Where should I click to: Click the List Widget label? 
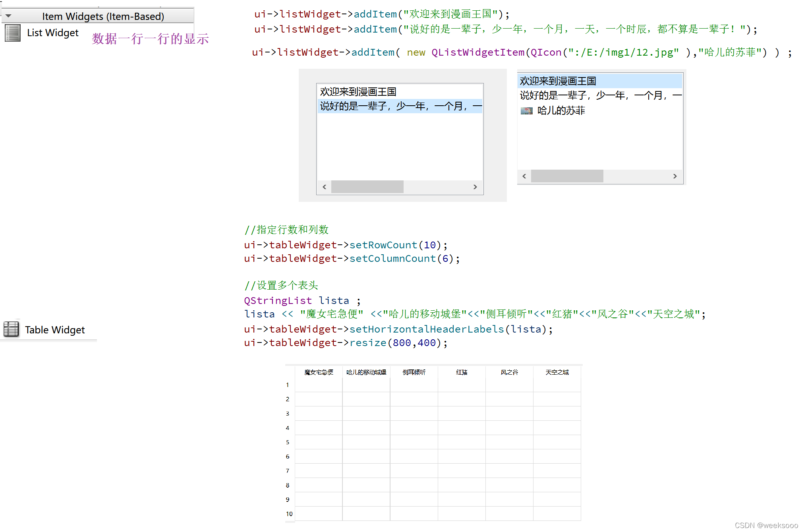tap(53, 33)
